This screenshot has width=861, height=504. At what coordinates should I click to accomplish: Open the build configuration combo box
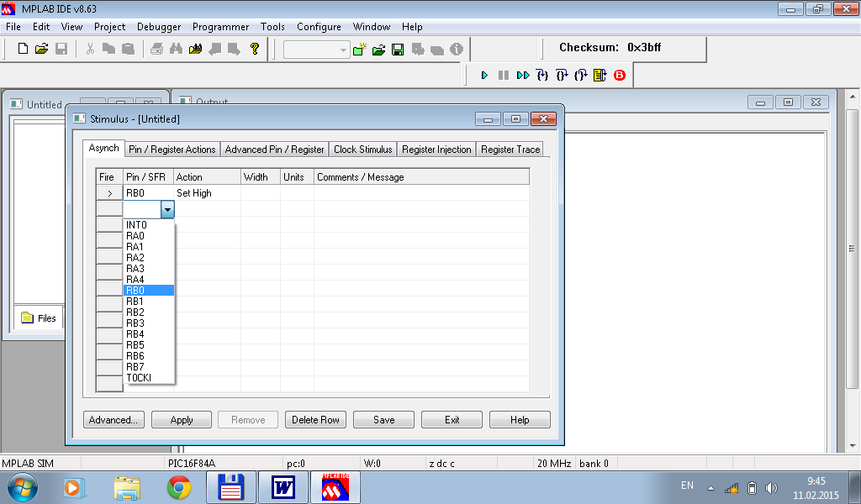coord(317,50)
